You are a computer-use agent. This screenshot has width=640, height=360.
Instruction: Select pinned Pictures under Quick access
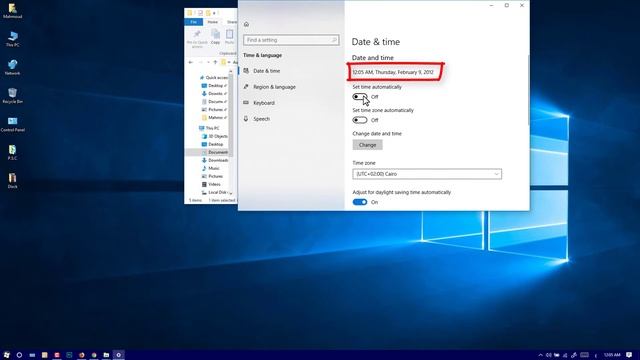214,109
